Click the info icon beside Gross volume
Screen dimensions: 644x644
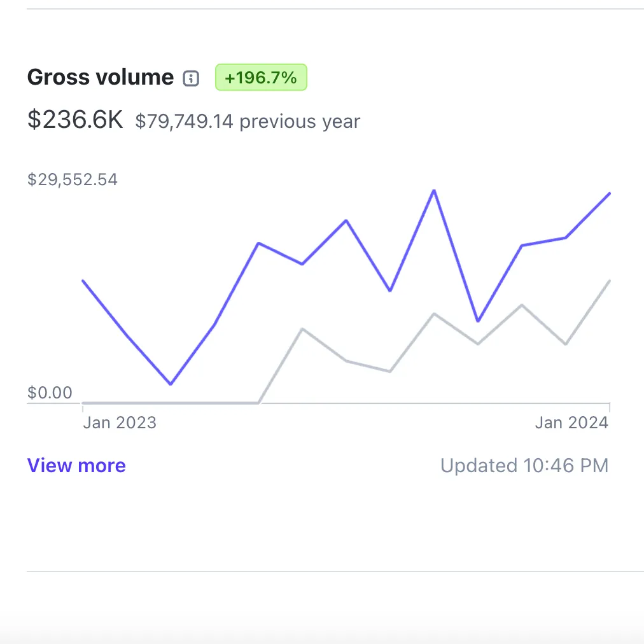(x=191, y=78)
